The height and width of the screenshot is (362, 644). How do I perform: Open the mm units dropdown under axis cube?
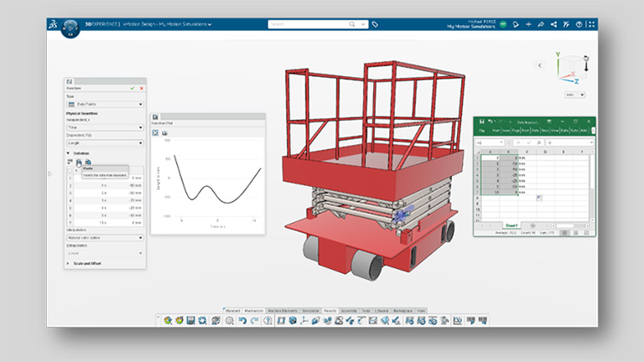[575, 95]
